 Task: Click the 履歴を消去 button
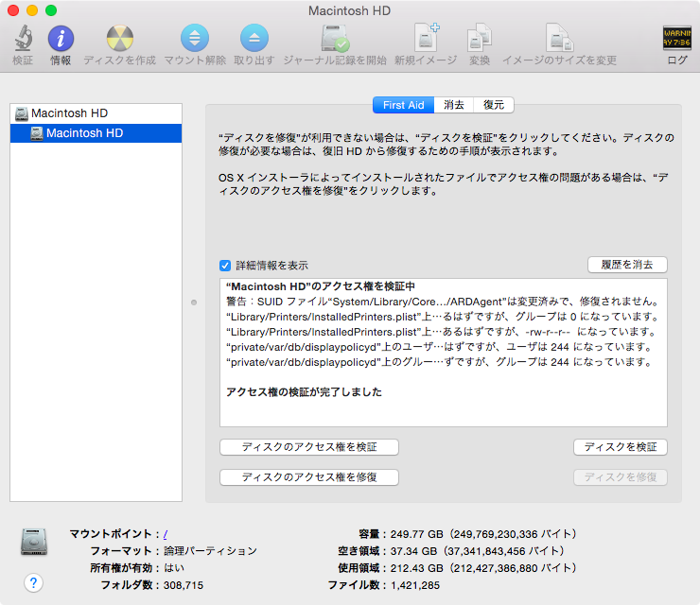pos(627,265)
